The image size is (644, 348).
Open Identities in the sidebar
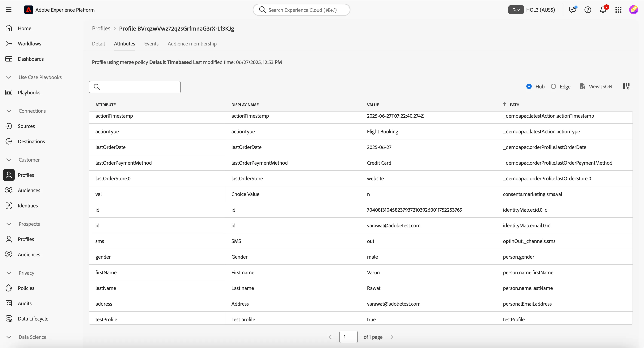(x=28, y=206)
